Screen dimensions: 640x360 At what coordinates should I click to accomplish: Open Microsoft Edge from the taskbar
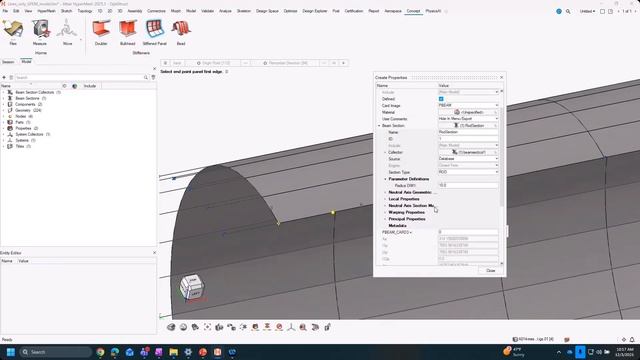[115, 352]
